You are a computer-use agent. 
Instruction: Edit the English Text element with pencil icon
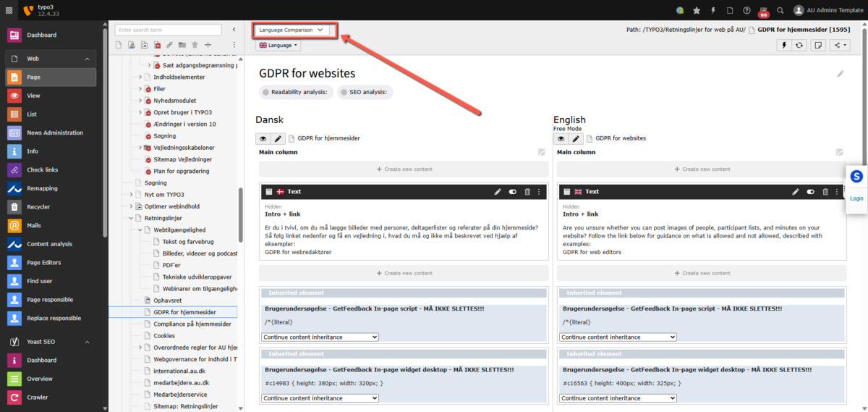pyautogui.click(x=796, y=192)
